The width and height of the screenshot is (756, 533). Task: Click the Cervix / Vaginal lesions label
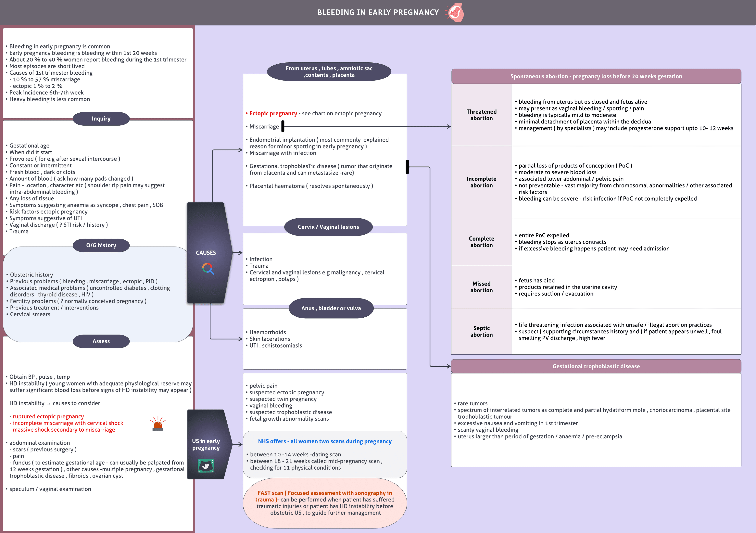[328, 227]
